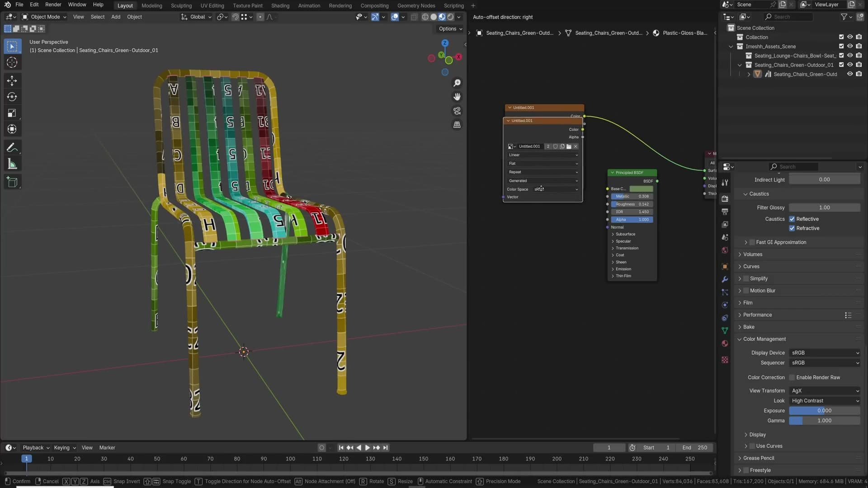Toggle the camera view icon
This screenshot has height=488, width=868.
[x=457, y=111]
